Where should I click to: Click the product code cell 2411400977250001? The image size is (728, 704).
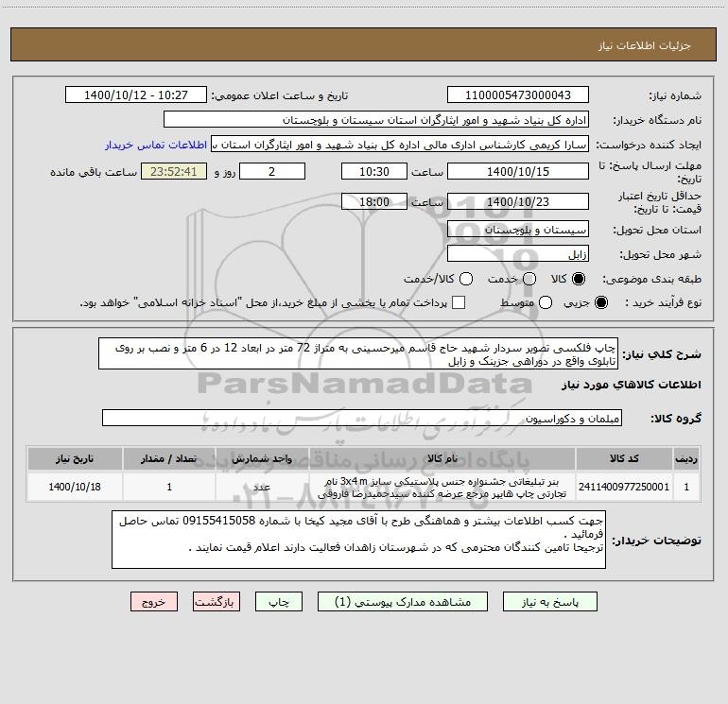click(624, 487)
